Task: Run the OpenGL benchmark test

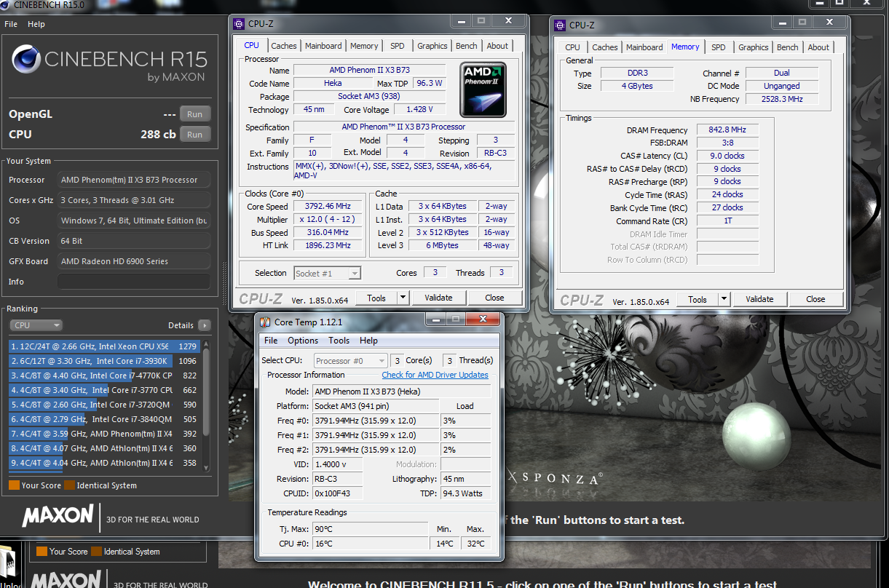Action: (x=195, y=114)
